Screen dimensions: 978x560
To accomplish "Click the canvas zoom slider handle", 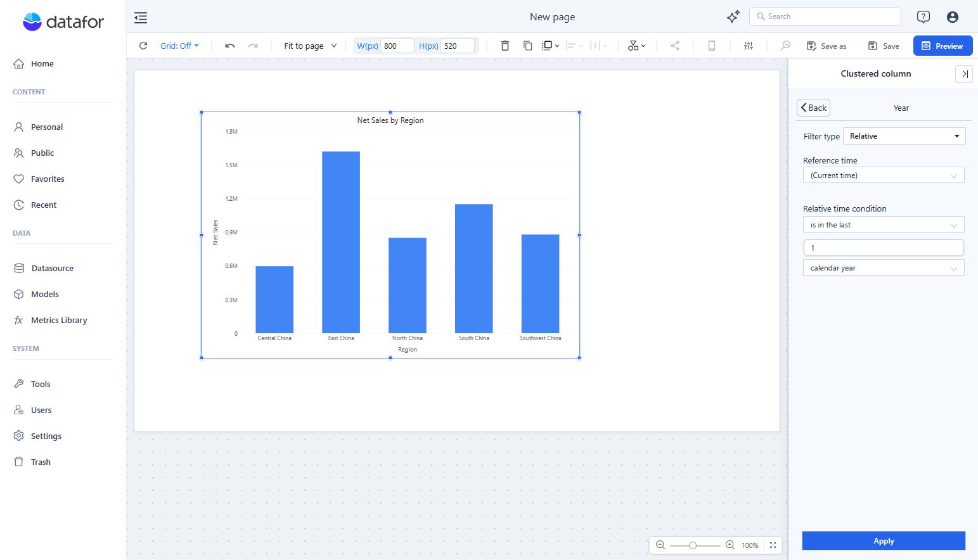I will click(x=693, y=545).
